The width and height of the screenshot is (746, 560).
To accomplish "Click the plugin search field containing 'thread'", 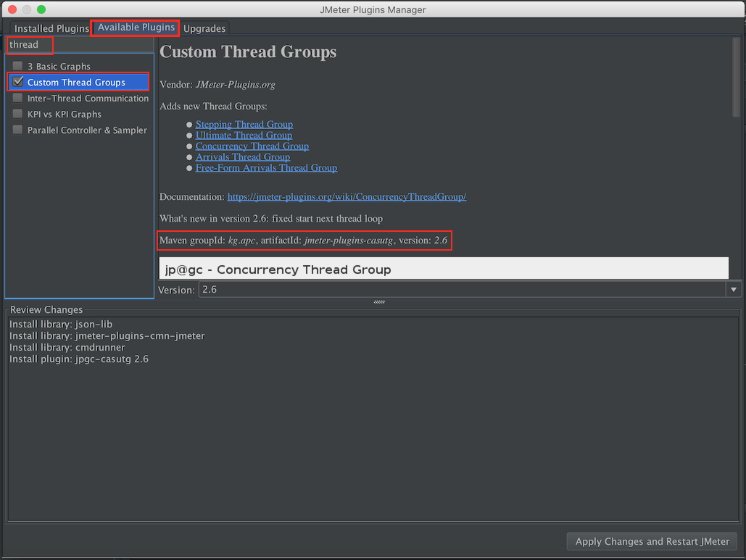I will pyautogui.click(x=79, y=45).
